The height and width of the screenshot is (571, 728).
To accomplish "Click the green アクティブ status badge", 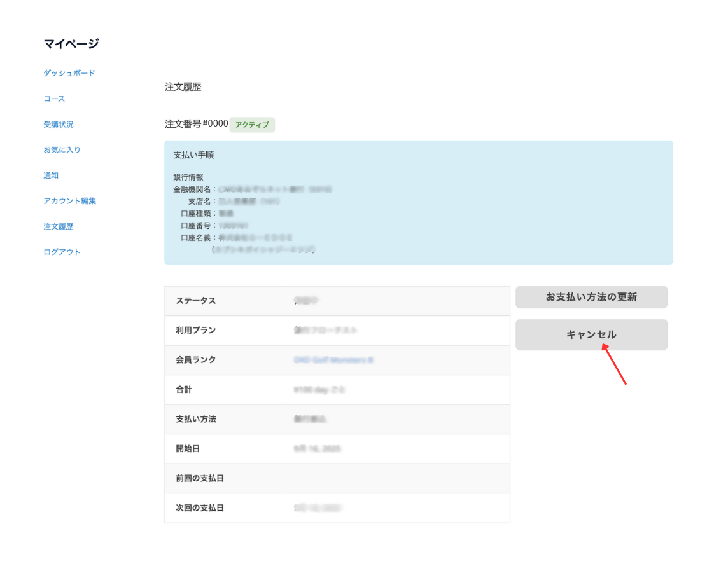I will tap(252, 125).
